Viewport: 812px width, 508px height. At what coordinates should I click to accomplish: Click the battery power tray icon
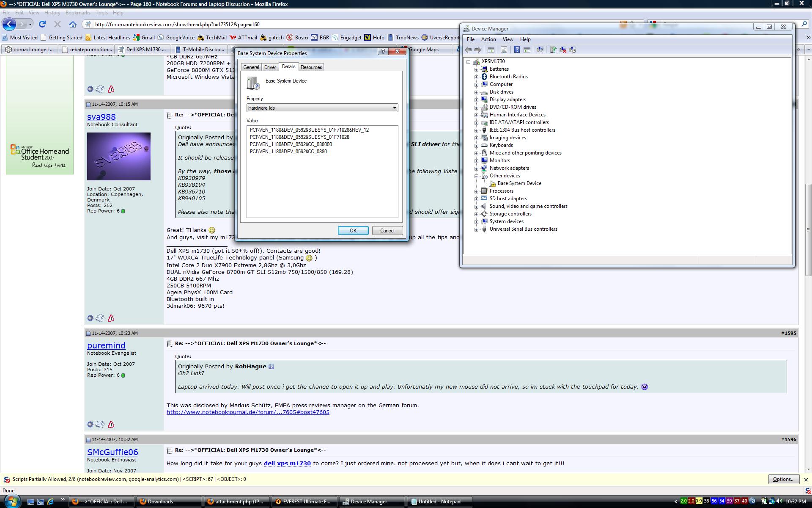pyautogui.click(x=764, y=501)
